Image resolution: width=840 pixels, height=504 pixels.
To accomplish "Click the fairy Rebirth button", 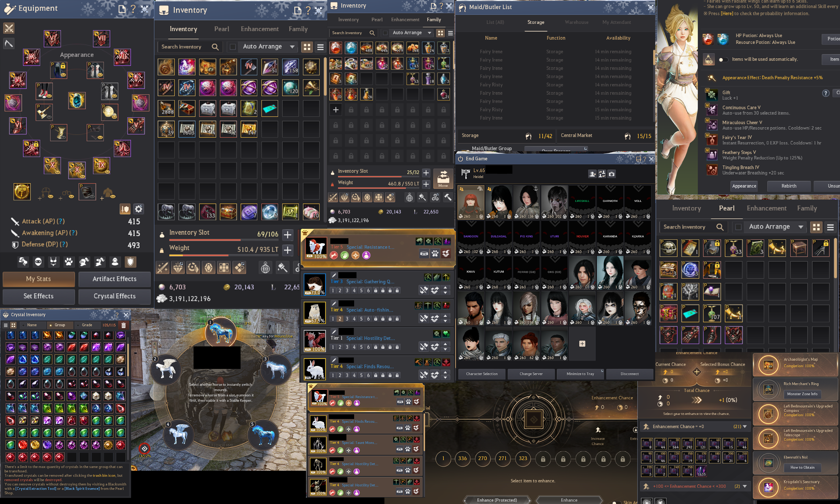I will [788, 186].
